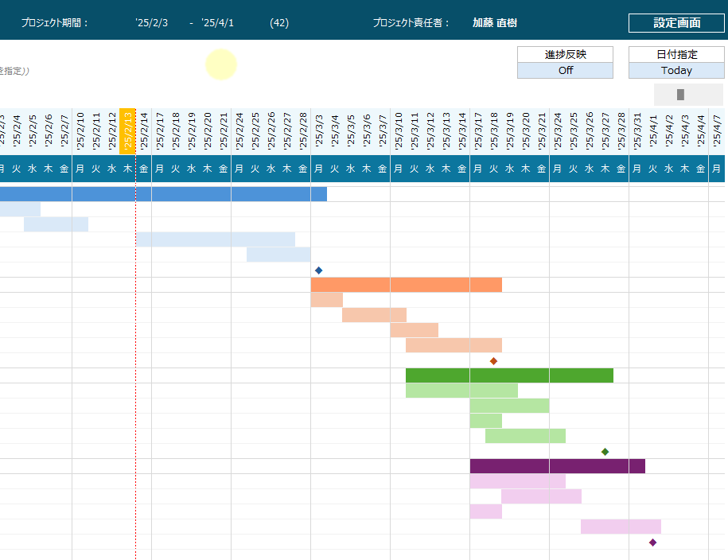Click the 進捗反映 button label
This screenshot has width=728, height=560.
click(x=565, y=54)
